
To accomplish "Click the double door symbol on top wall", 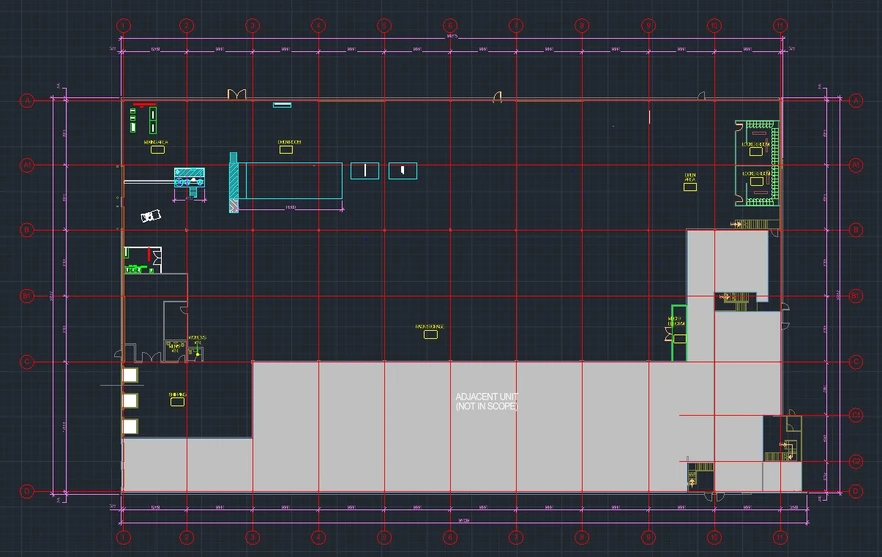I will coord(237,95).
